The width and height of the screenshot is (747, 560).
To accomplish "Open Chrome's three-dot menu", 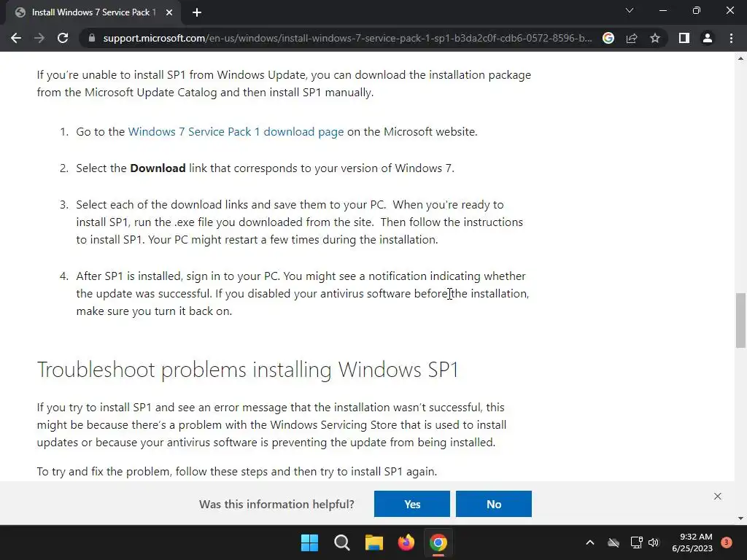I will click(731, 38).
